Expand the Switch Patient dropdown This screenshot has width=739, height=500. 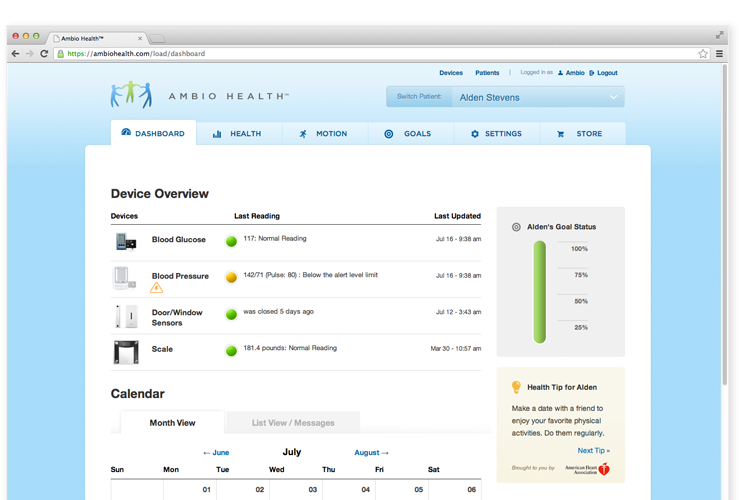point(505,97)
